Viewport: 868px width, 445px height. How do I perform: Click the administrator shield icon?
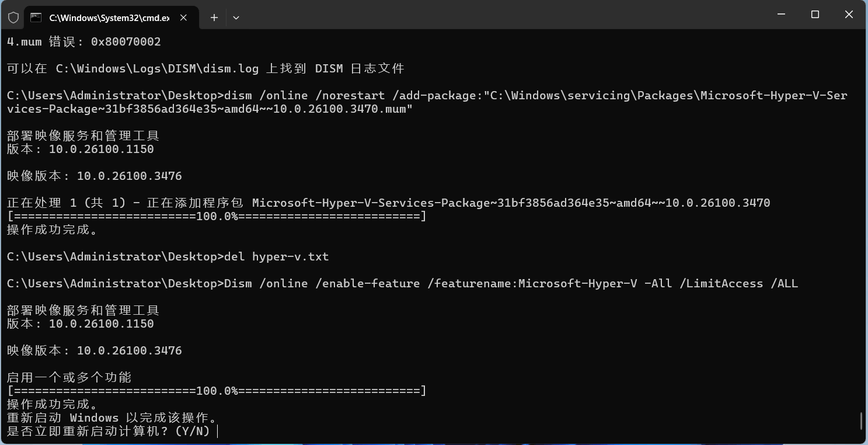point(13,18)
